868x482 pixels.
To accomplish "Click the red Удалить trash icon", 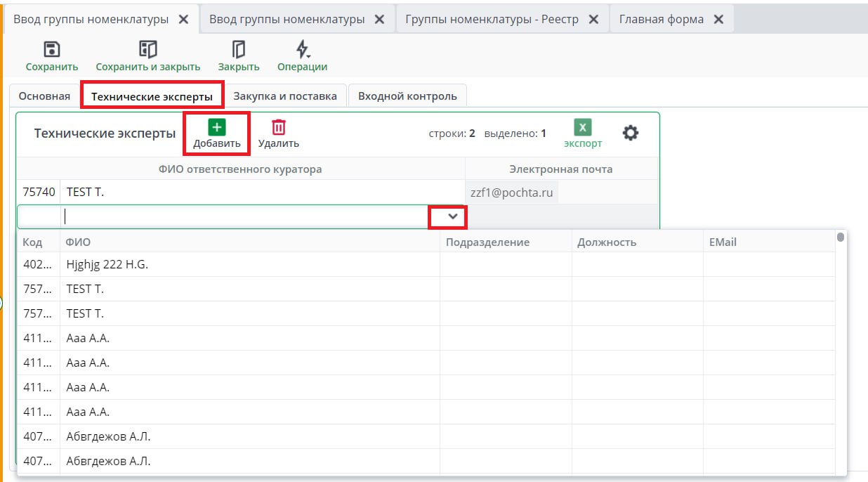I will 279,127.
